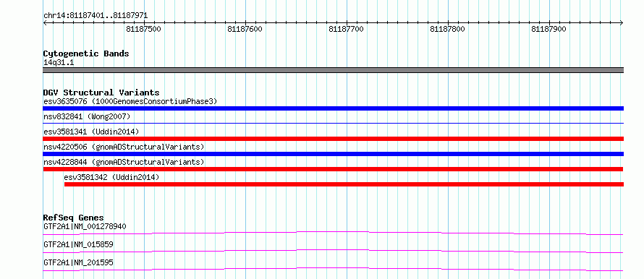Click the esv3581341 (Uddin2014) red bar
644x279 pixels.
click(x=333, y=139)
